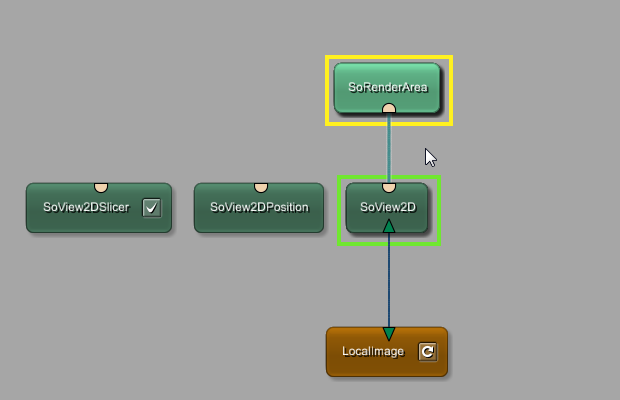This screenshot has height=400, width=620.
Task: Toggle the checkbox on the SoView2DSlicer module
Action: coord(151,207)
